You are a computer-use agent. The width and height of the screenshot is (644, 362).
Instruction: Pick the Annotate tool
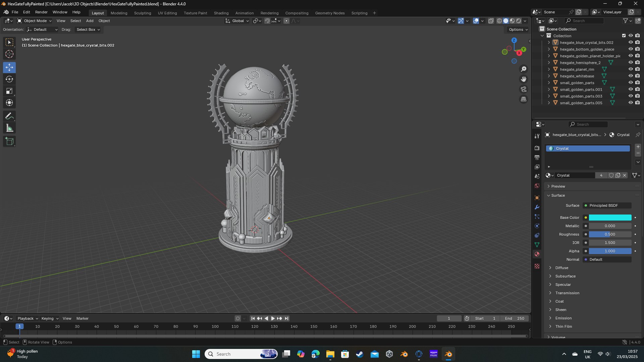pos(9,116)
